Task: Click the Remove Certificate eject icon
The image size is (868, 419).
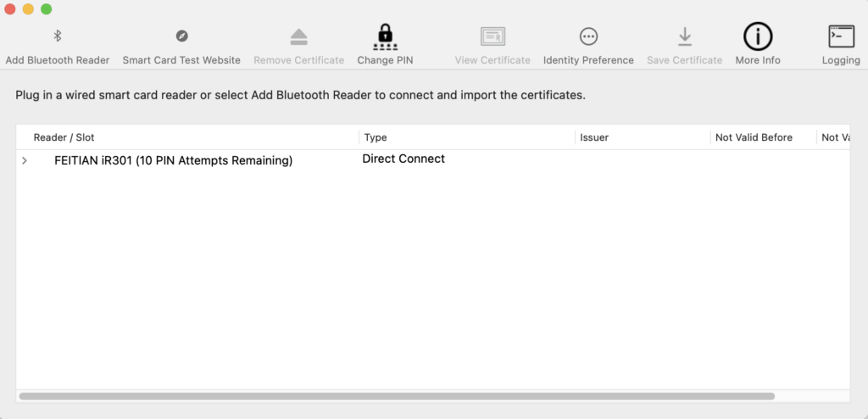Action: [299, 37]
